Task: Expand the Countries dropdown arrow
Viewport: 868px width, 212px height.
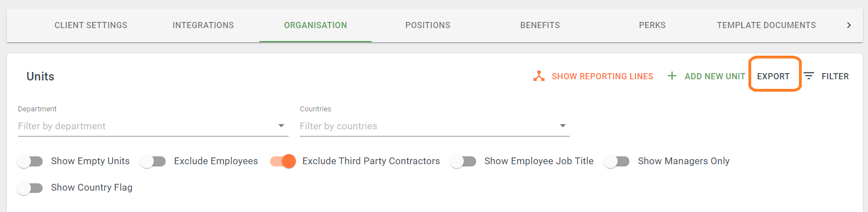Action: click(x=563, y=126)
